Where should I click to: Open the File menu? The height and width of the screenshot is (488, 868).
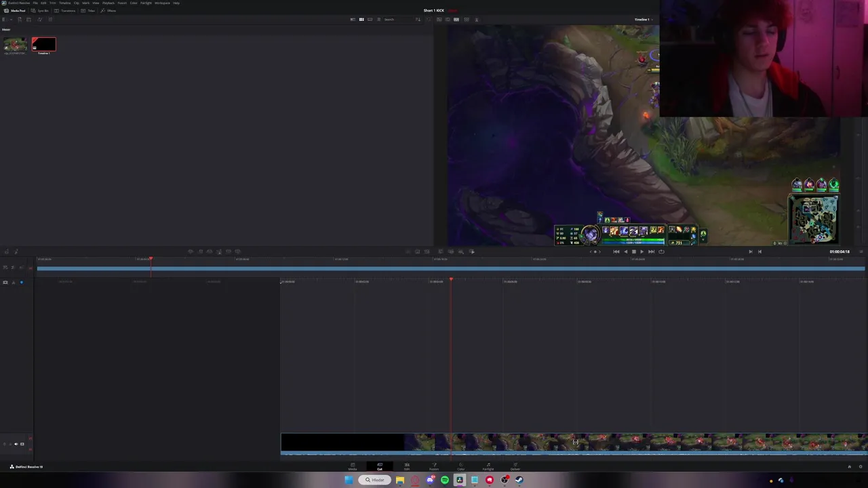tap(35, 3)
